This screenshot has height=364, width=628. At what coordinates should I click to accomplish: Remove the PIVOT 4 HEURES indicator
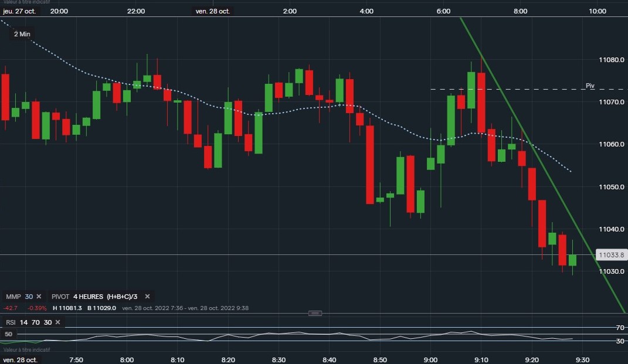pos(147,297)
